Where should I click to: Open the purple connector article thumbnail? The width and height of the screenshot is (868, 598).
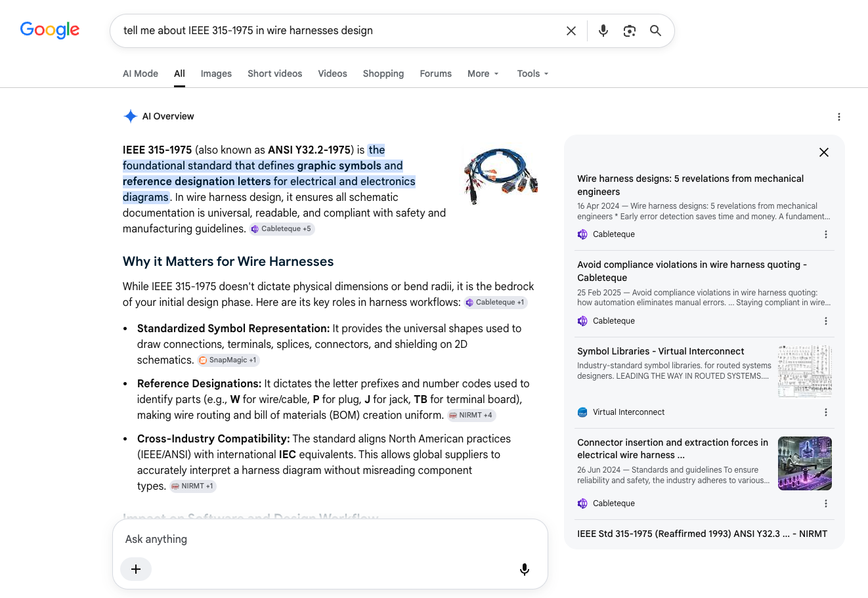tap(805, 463)
